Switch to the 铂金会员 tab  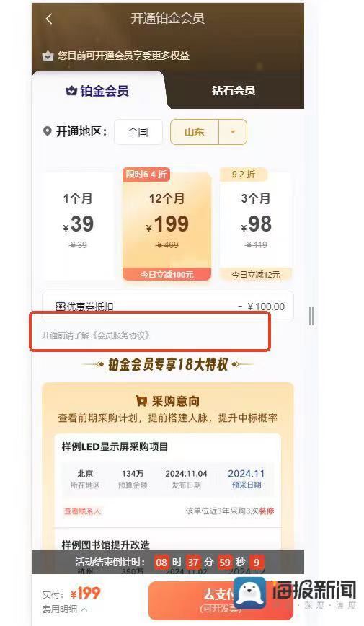pos(97,91)
